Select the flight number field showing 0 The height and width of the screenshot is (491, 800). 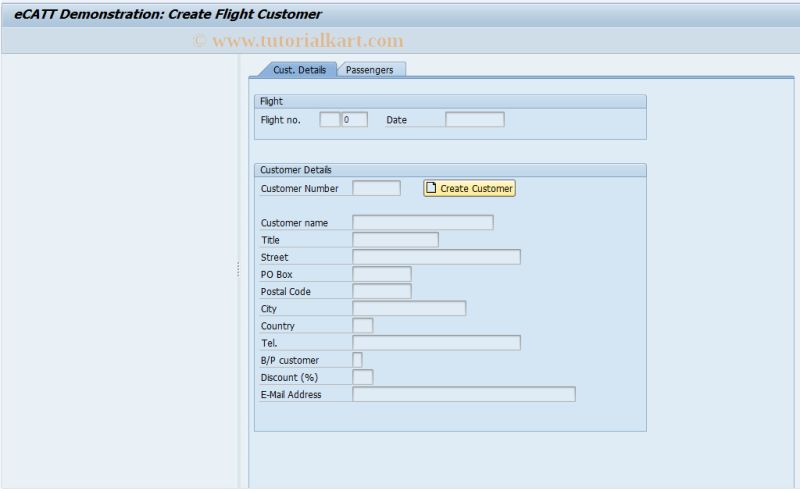point(355,120)
